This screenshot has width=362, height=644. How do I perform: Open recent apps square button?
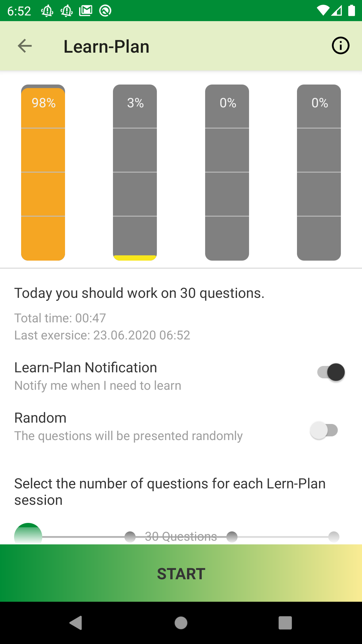click(x=285, y=623)
